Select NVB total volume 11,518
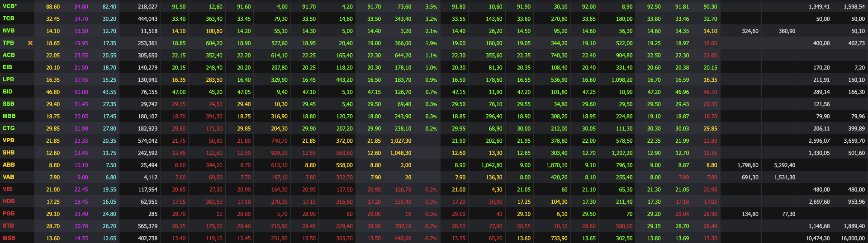This screenshot has height=243, width=868. coord(149,31)
